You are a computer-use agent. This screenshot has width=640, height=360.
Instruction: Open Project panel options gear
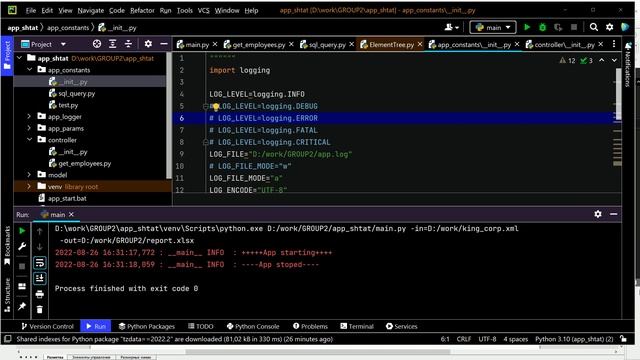(x=148, y=44)
